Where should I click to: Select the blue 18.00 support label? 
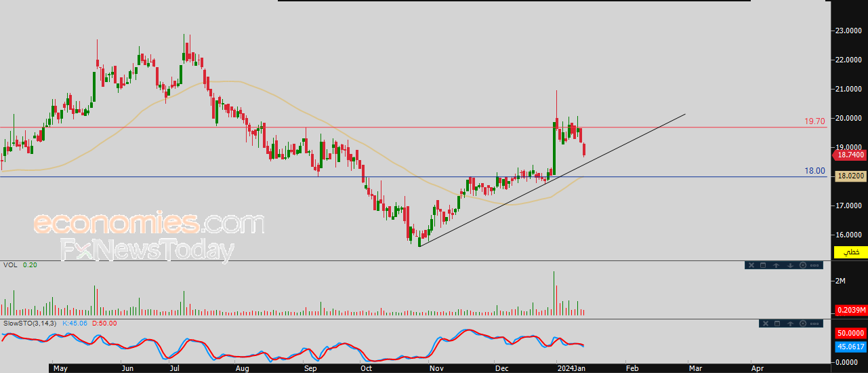pyautogui.click(x=814, y=171)
